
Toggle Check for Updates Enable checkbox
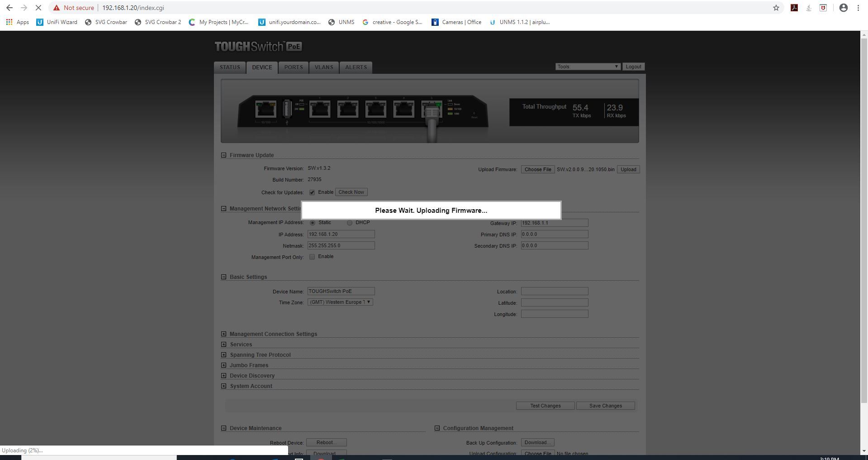coord(312,192)
